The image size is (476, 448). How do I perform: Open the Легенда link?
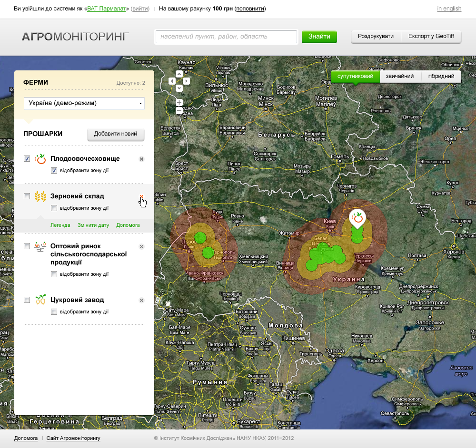tap(60, 225)
